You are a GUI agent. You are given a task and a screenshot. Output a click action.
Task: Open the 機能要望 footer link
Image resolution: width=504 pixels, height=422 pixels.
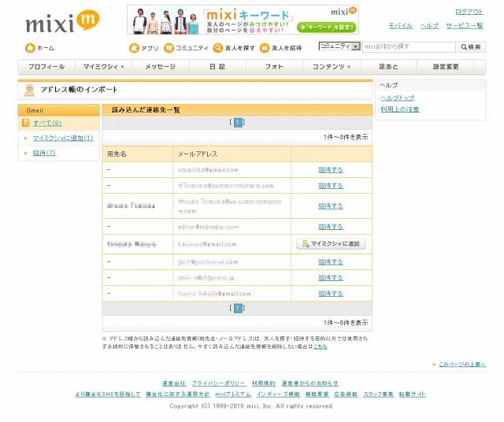317,394
